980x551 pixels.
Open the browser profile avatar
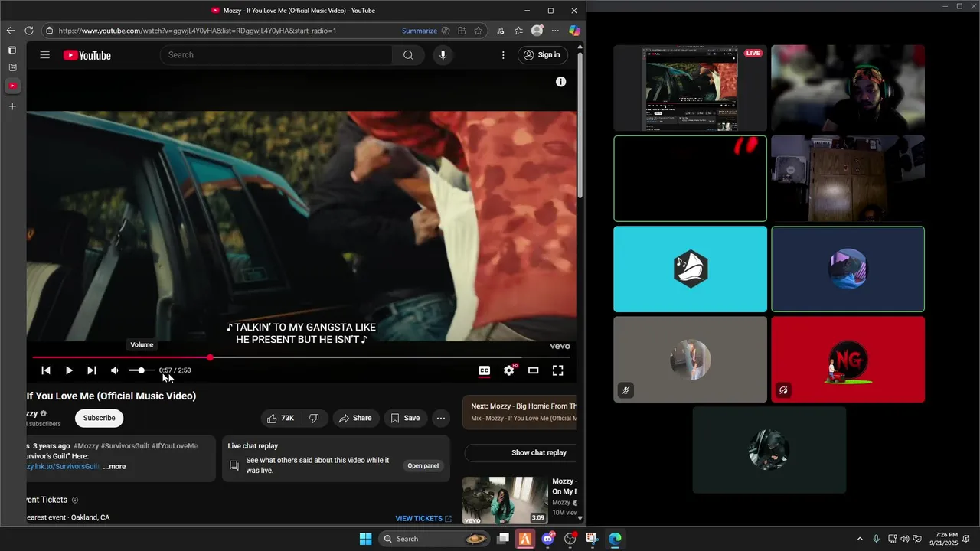coord(537,31)
